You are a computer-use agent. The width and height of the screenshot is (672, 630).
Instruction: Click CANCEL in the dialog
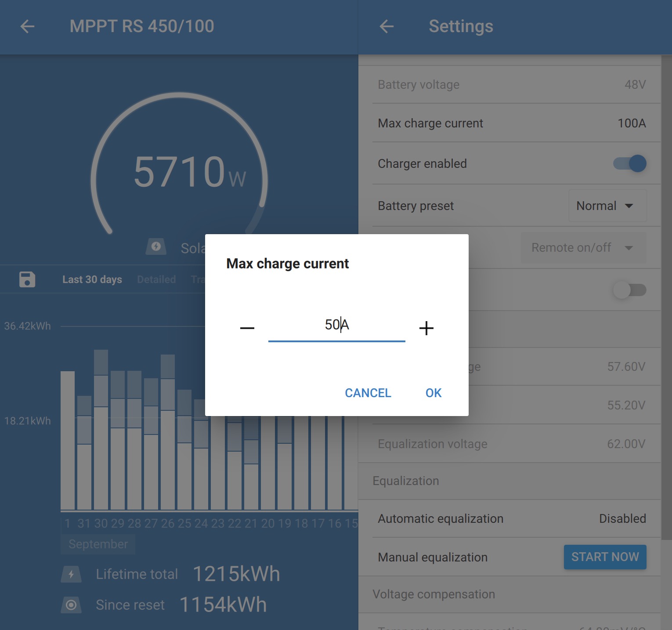pos(368,393)
